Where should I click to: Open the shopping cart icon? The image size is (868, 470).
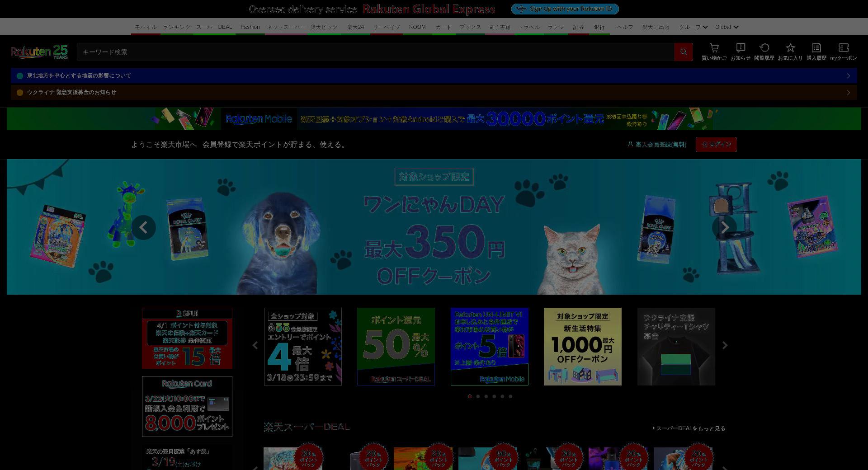click(x=714, y=52)
